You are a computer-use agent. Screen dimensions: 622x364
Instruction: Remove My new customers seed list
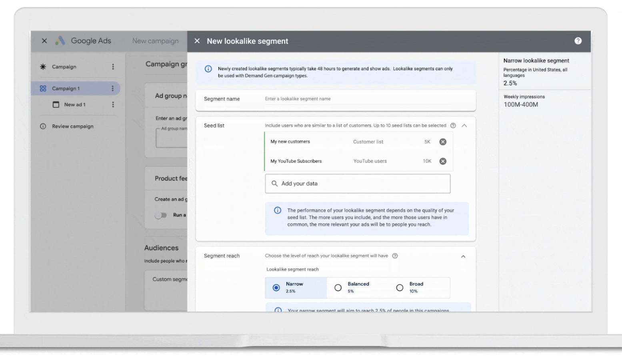443,142
